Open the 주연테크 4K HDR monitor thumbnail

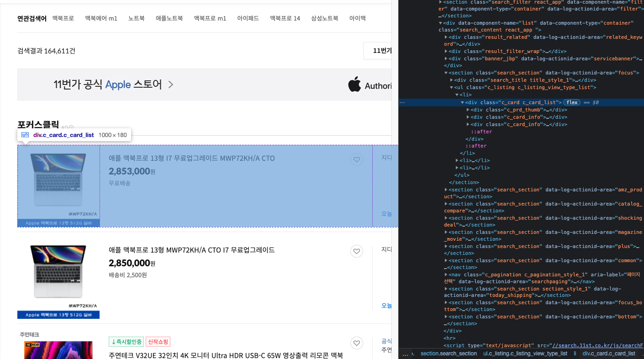[58, 345]
